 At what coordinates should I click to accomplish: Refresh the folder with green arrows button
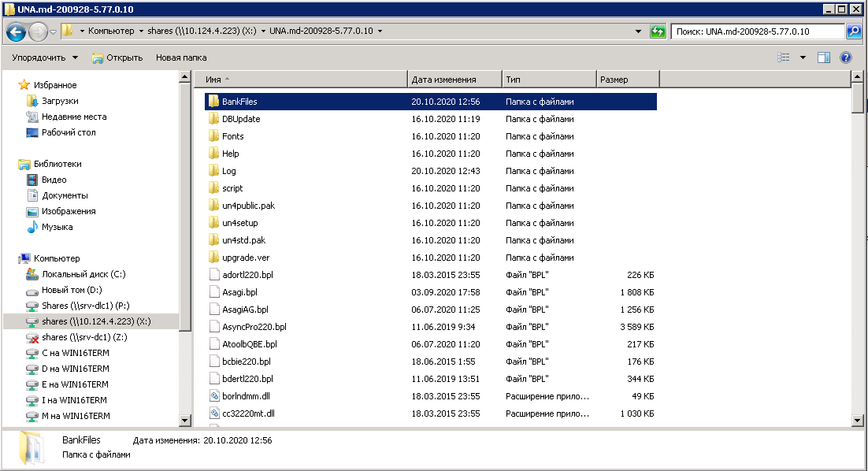click(x=658, y=32)
